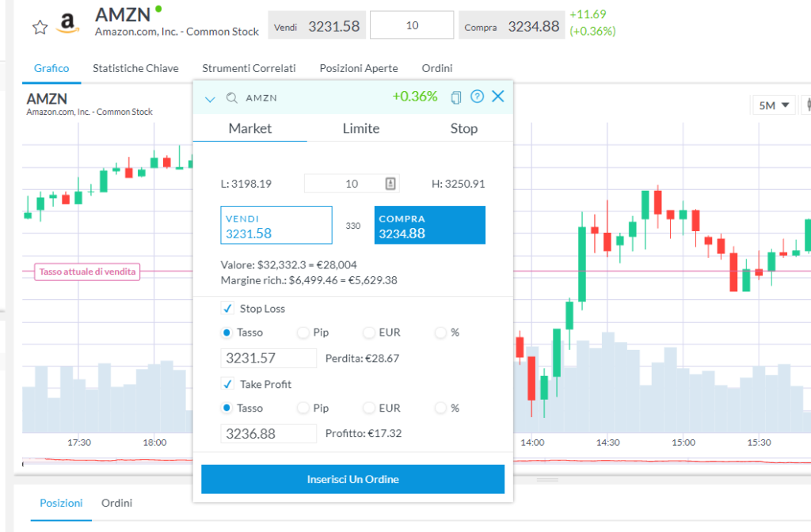Click the Amazon logo icon
This screenshot has height=532, width=811.
click(67, 24)
